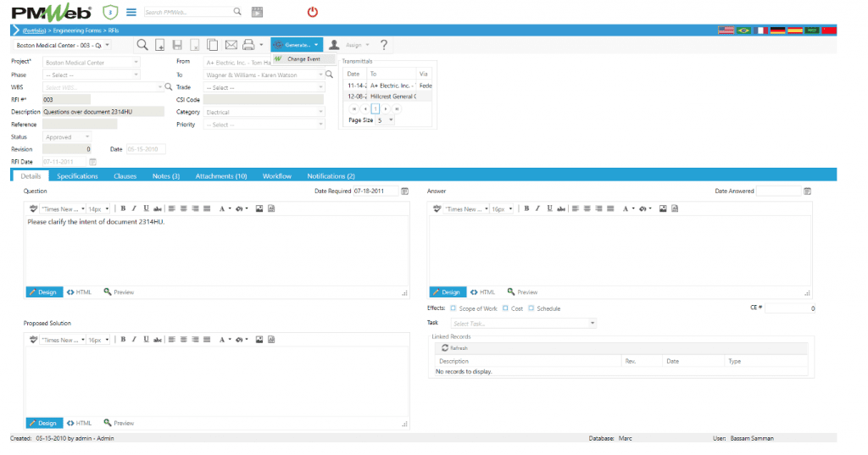The width and height of the screenshot is (868, 455).
Task: Open the Notes (3) tab
Action: 166,176
